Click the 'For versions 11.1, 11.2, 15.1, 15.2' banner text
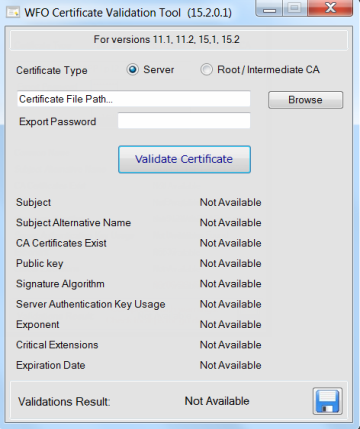 [x=167, y=39]
